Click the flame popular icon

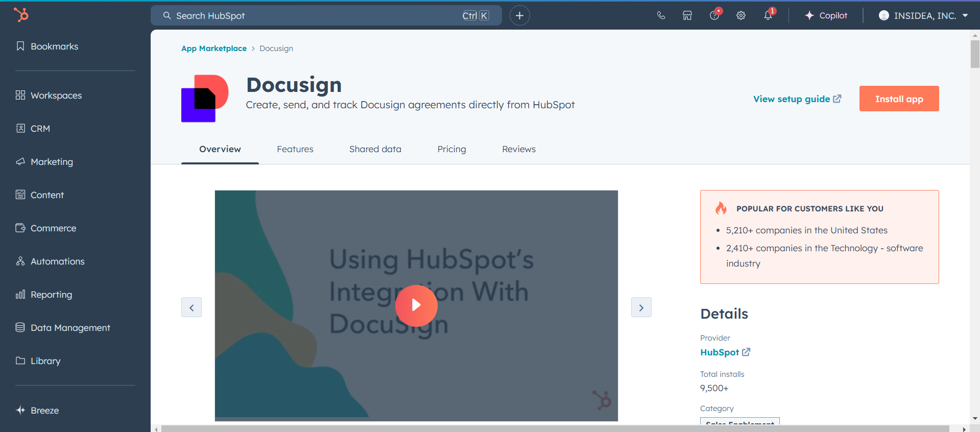(x=721, y=208)
